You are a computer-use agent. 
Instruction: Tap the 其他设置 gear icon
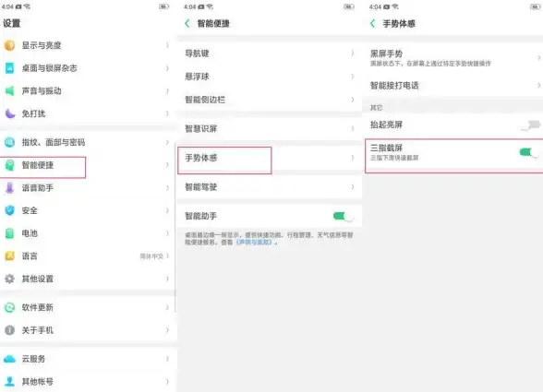click(x=9, y=279)
